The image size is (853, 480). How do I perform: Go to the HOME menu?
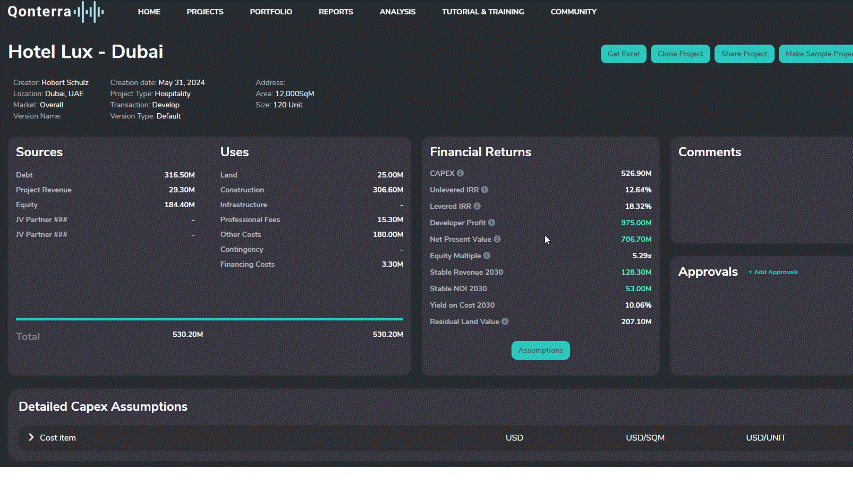point(149,11)
